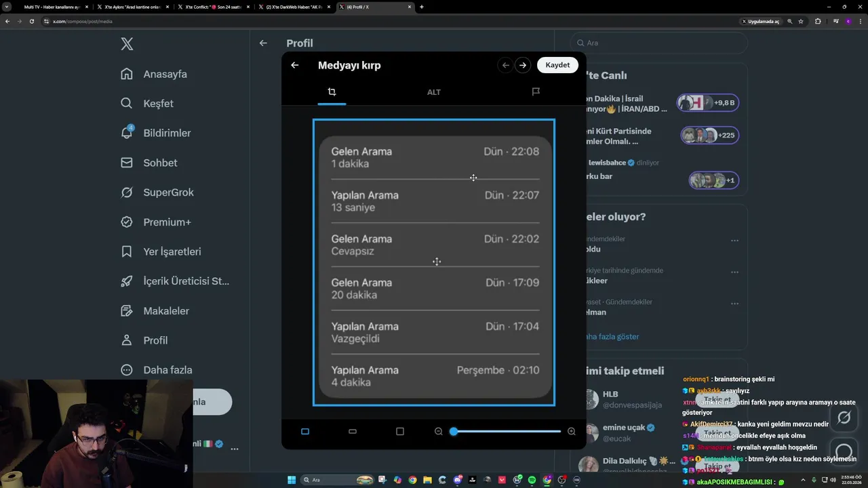The height and width of the screenshot is (488, 868).
Task: Follow HLB with Takip et button
Action: coord(717,400)
